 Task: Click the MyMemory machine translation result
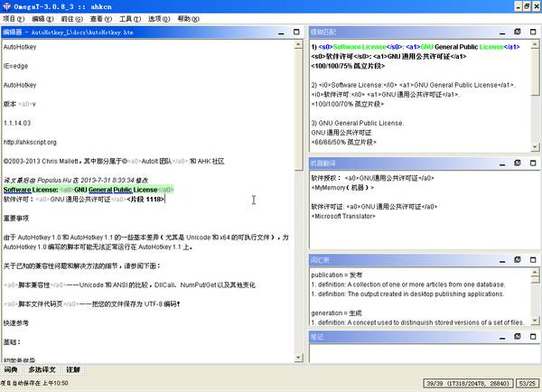pos(372,182)
